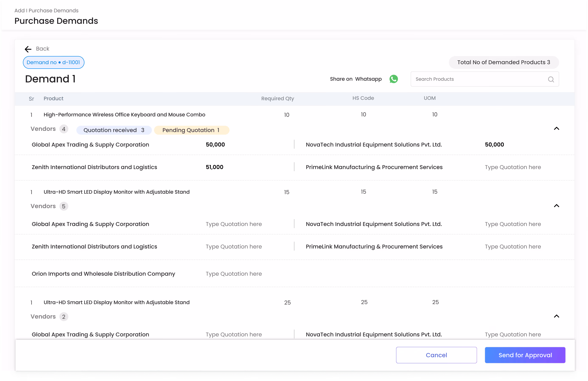
Task: Click the Back link text
Action: point(42,49)
